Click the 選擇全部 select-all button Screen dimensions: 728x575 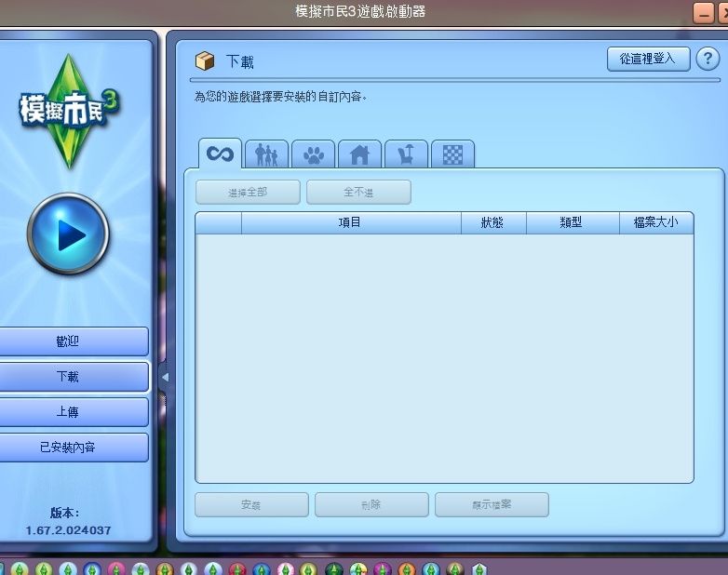pos(248,192)
